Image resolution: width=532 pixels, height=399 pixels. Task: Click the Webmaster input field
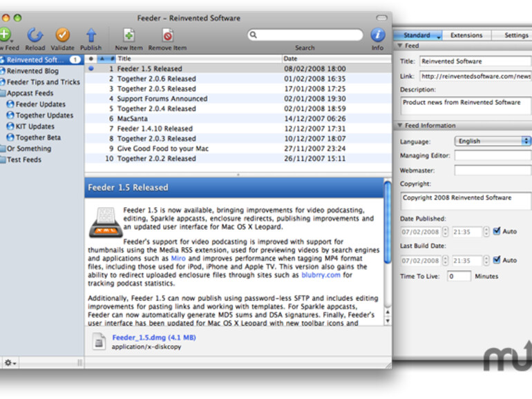493,171
